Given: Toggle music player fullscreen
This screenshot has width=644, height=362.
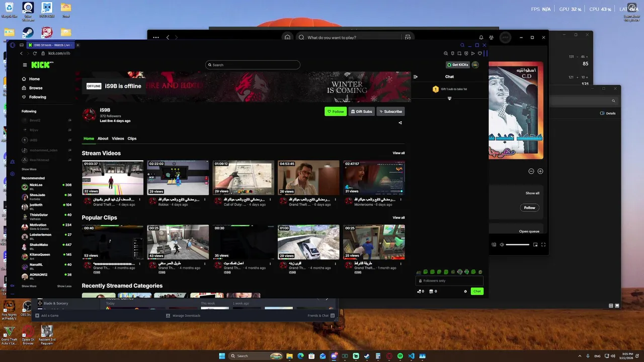Looking at the screenshot, I should (543, 244).
